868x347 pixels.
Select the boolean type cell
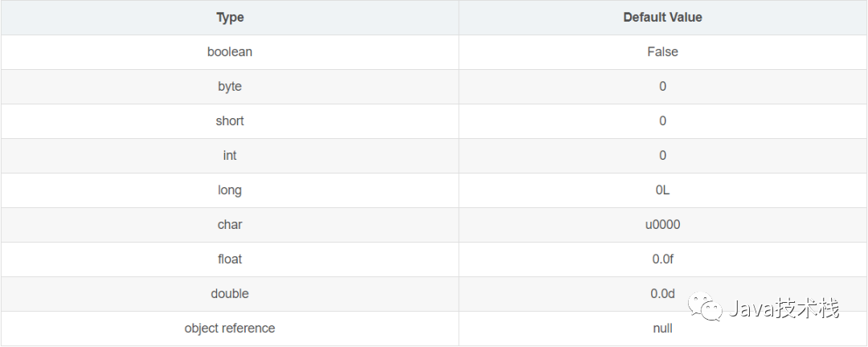coord(230,52)
